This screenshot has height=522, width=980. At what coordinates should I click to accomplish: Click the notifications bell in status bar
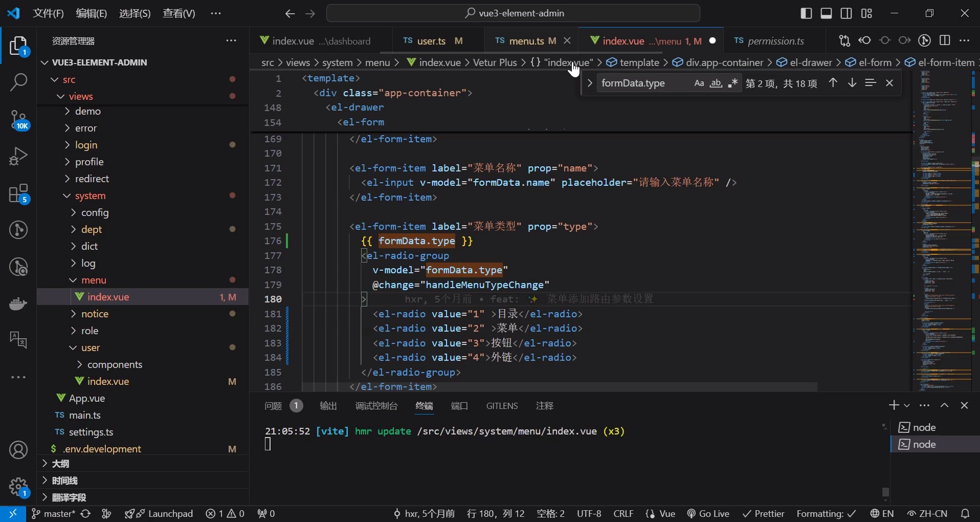[x=966, y=514]
